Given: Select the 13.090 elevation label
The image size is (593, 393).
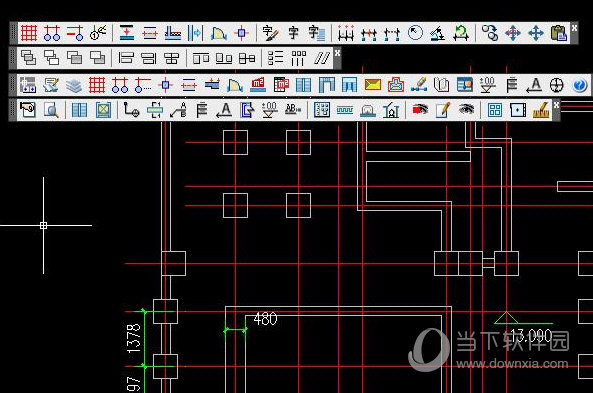Looking at the screenshot, I should tap(531, 336).
